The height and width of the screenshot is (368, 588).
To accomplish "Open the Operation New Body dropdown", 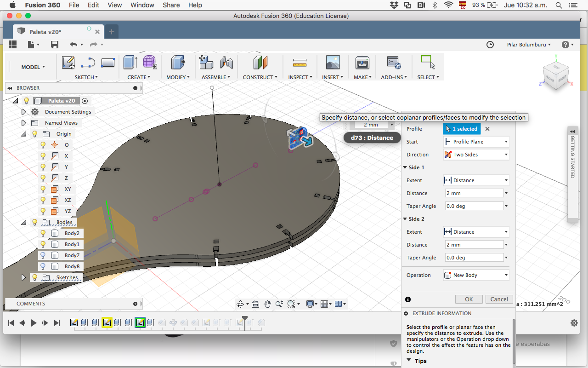I will (476, 275).
